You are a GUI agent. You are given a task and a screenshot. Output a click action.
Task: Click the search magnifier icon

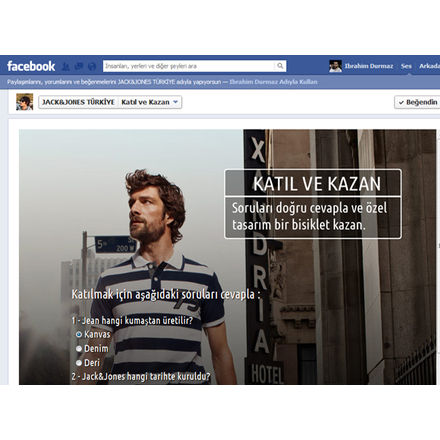[280, 66]
